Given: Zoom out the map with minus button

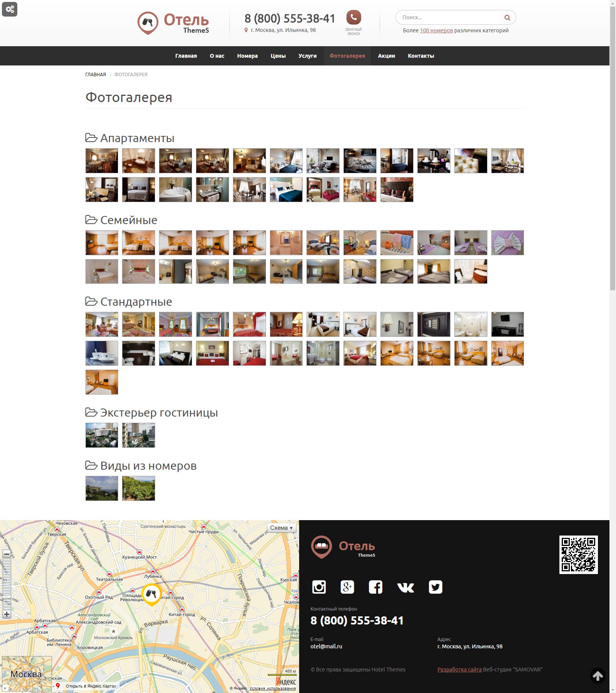Looking at the screenshot, I should coord(7,554).
